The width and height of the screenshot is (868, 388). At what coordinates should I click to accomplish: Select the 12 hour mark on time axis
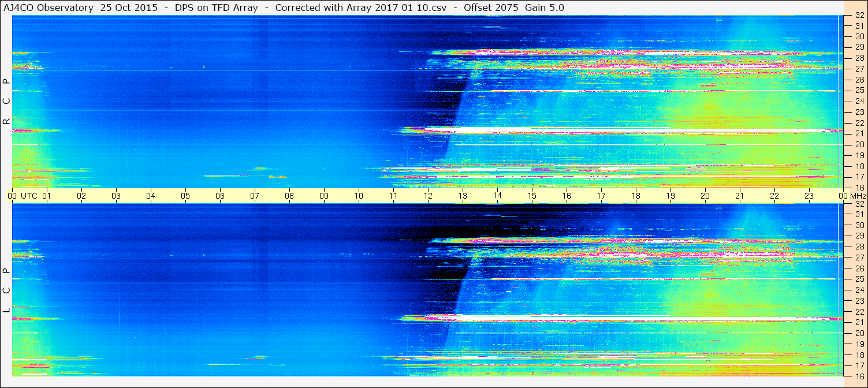coord(428,196)
